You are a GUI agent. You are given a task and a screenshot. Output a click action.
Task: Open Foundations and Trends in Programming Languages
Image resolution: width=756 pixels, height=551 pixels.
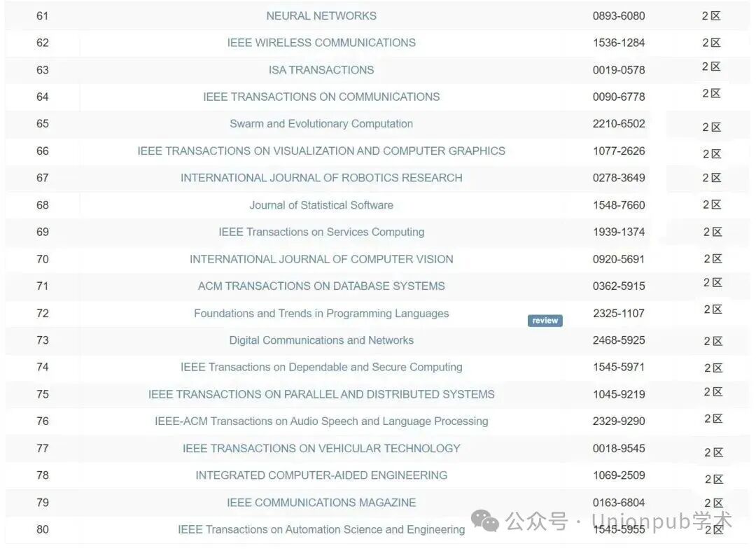click(321, 314)
